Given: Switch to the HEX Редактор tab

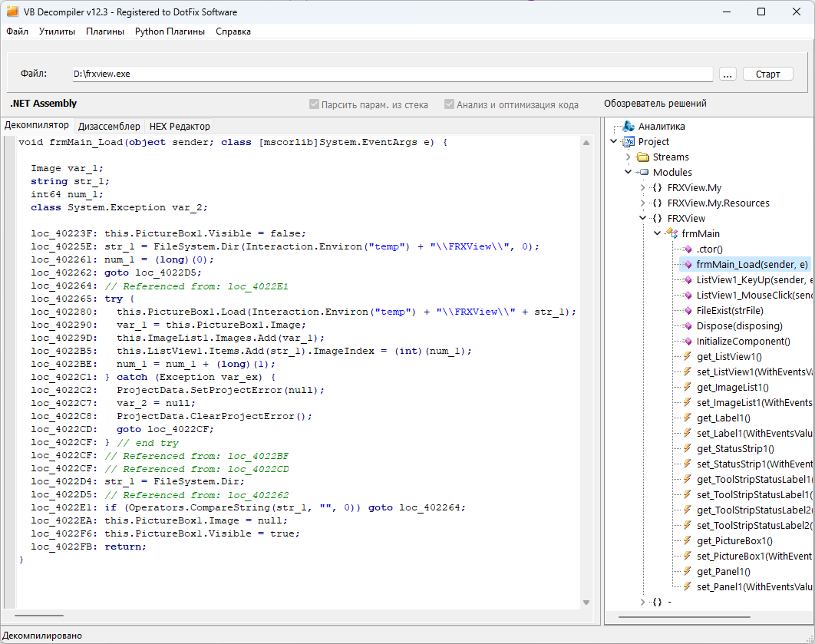Looking at the screenshot, I should [180, 127].
